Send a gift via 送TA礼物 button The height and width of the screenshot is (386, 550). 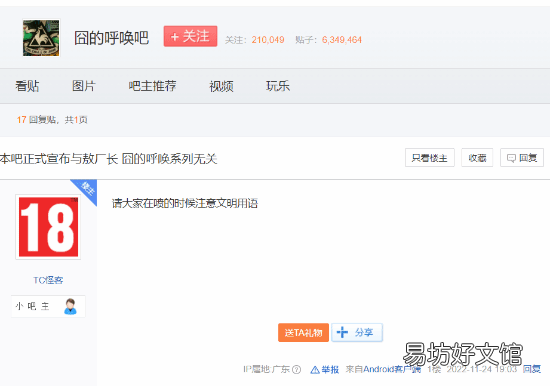(x=303, y=332)
